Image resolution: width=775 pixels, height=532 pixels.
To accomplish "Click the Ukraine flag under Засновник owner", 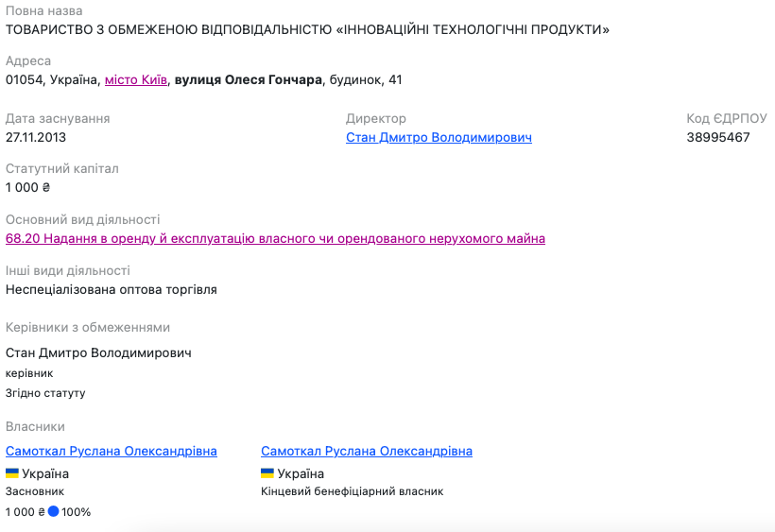I will coord(12,473).
